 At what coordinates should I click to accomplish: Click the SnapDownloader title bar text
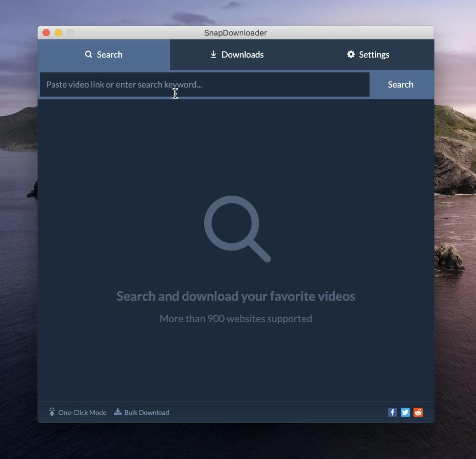(236, 33)
